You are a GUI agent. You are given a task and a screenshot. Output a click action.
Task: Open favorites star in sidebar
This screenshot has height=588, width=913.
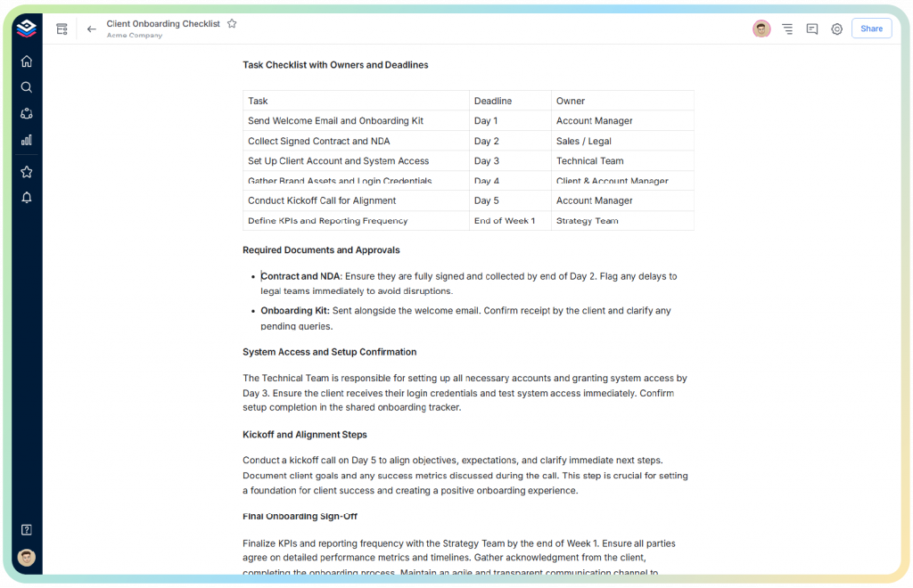point(26,172)
